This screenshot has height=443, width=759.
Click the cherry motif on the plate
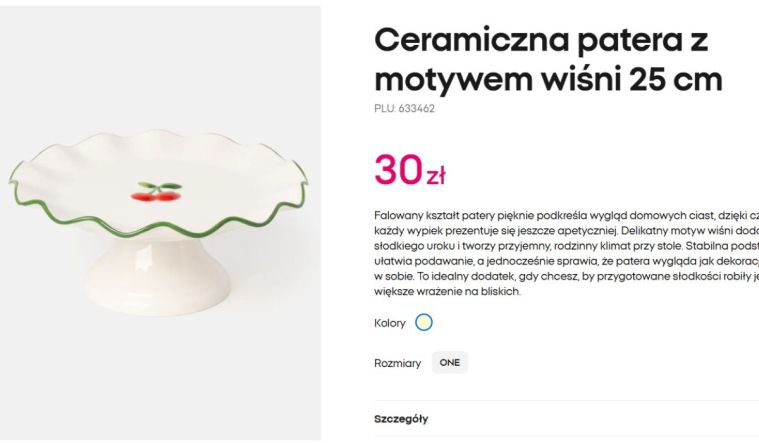coord(156,191)
